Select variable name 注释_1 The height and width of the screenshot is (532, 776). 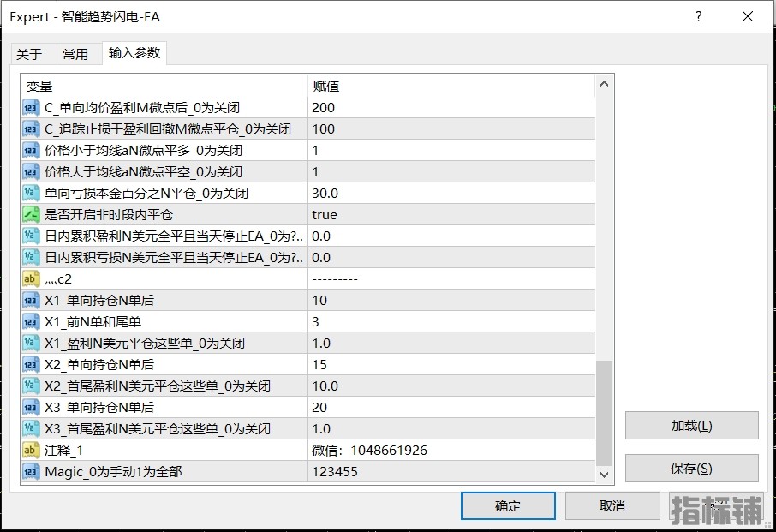click(64, 451)
